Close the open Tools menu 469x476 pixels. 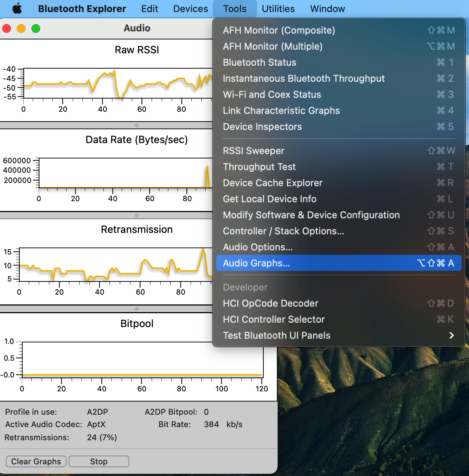tap(235, 8)
